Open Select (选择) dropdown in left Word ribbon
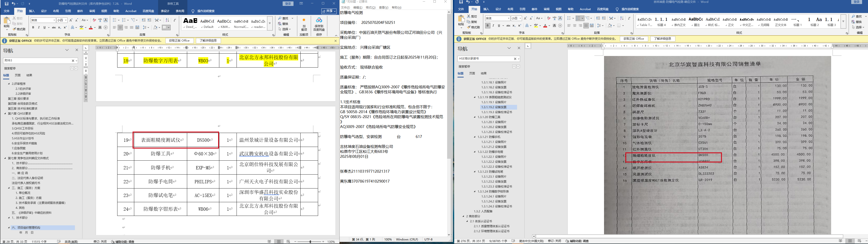Screen dimensions: 868x244 pyautogui.click(x=284, y=29)
